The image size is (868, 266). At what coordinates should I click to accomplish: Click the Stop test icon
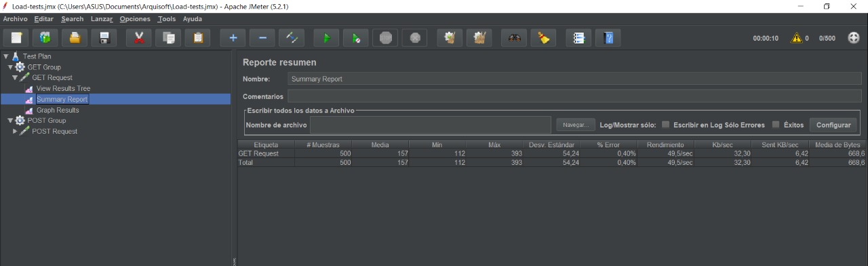pyautogui.click(x=385, y=38)
